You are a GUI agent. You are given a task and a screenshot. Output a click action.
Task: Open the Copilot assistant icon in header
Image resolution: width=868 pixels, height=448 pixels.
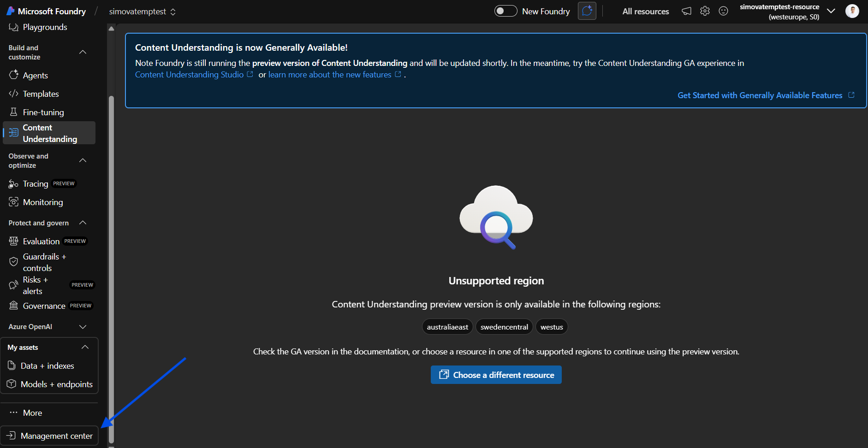(x=587, y=11)
